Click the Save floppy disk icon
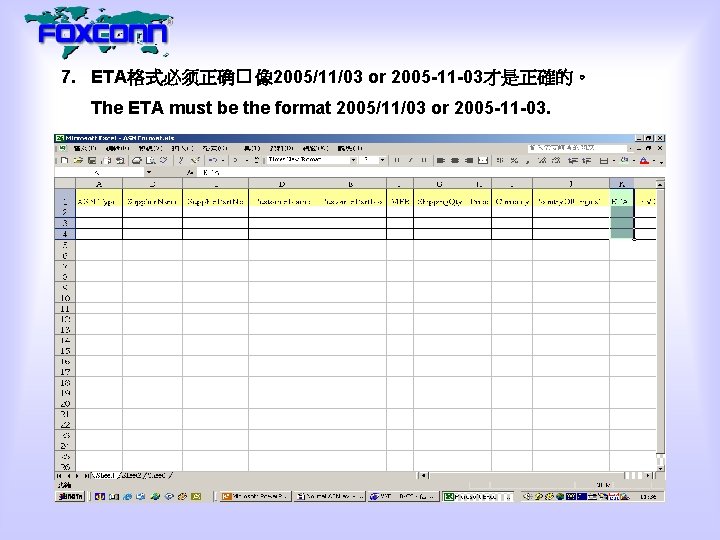The width and height of the screenshot is (720, 540). (x=92, y=160)
